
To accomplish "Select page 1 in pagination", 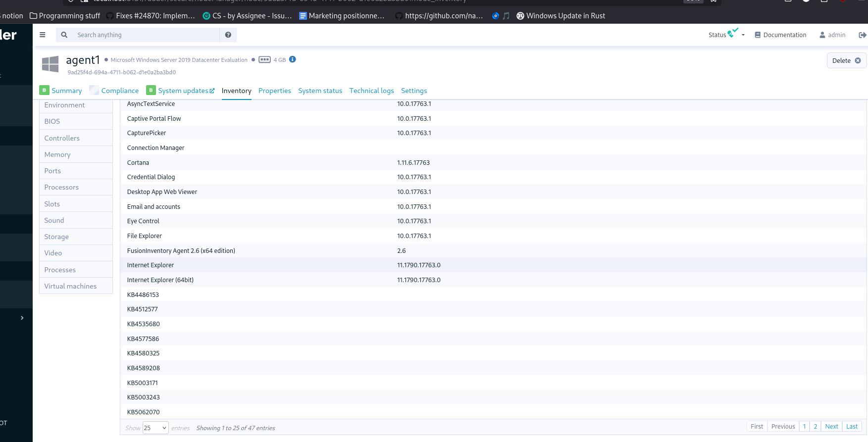I will (x=804, y=426).
